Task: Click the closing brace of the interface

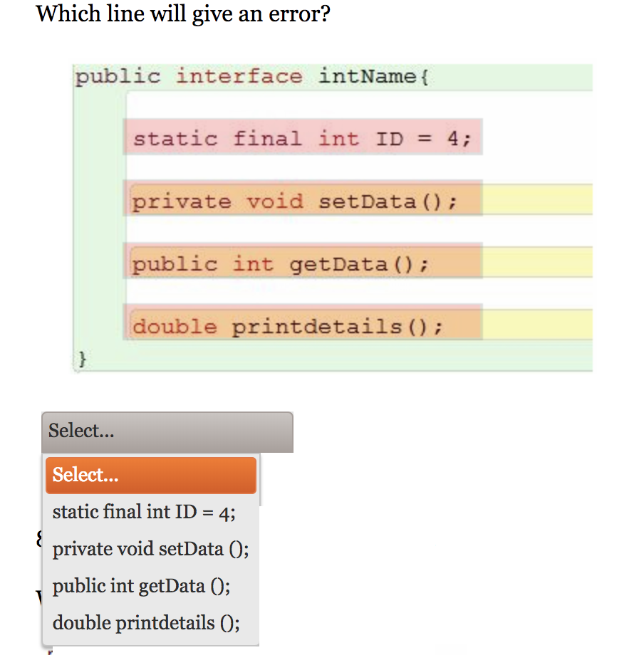Action: click(82, 360)
